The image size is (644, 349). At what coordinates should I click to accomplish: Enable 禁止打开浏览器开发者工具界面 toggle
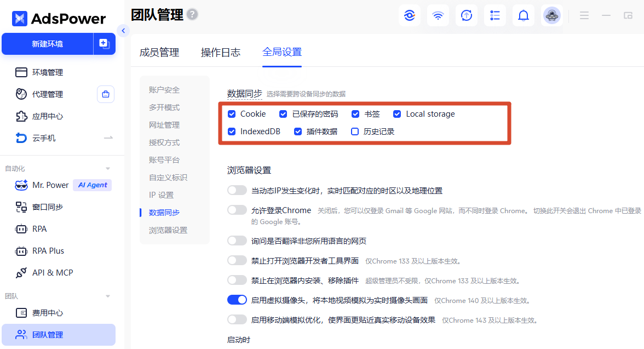point(237,260)
